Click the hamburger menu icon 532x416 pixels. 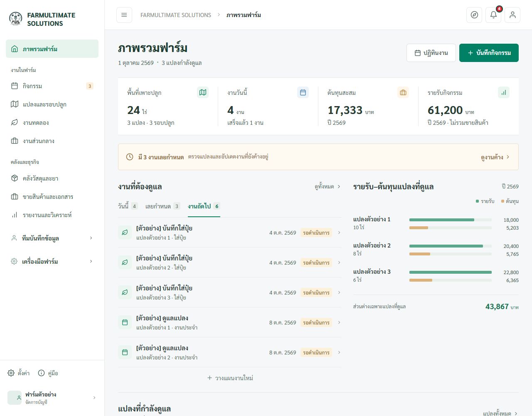click(x=124, y=15)
